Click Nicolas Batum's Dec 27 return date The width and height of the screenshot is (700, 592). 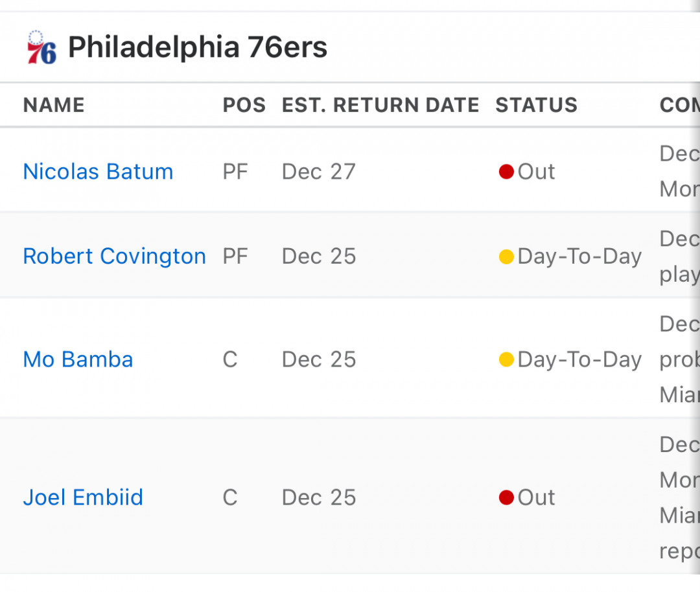tap(319, 172)
